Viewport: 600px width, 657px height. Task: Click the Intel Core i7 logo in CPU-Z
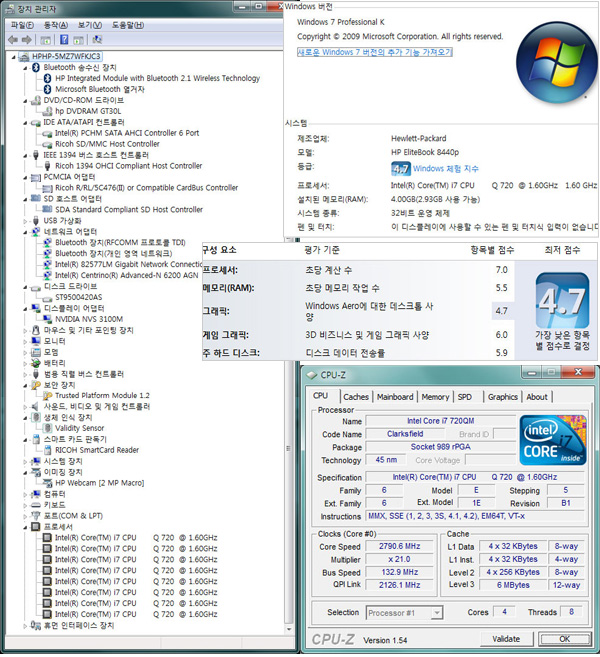[553, 440]
